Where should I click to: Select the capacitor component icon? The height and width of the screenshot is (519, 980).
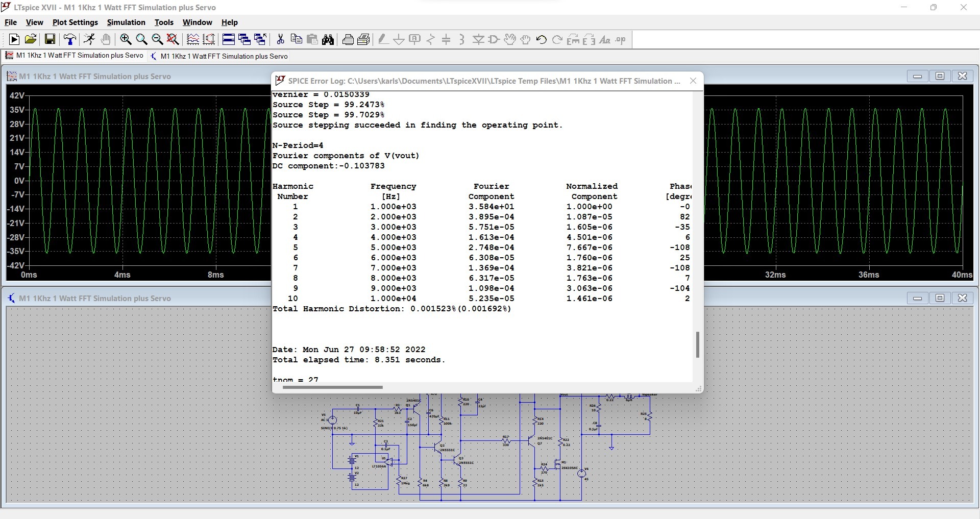[447, 39]
